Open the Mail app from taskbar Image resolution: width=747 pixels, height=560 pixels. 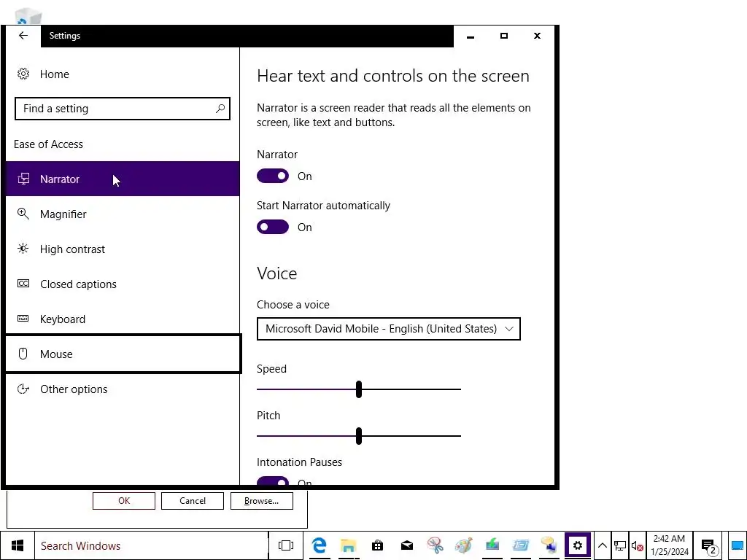[406, 545]
